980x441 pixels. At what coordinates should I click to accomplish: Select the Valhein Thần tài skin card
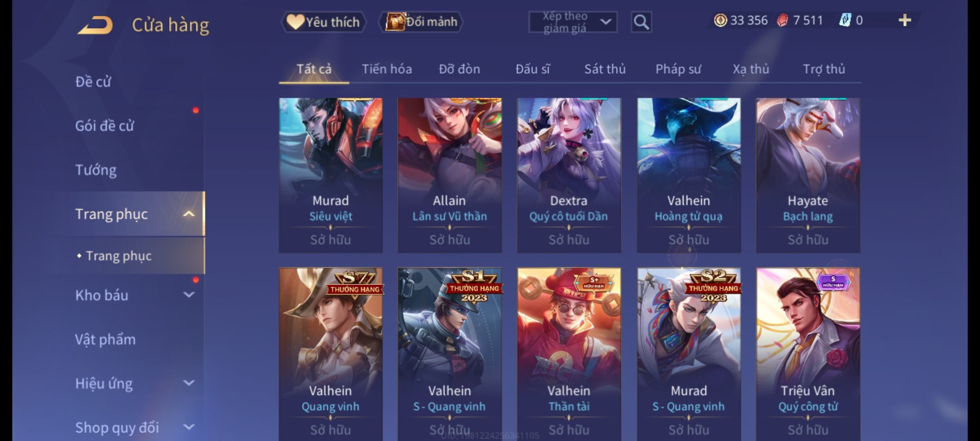pos(569,354)
